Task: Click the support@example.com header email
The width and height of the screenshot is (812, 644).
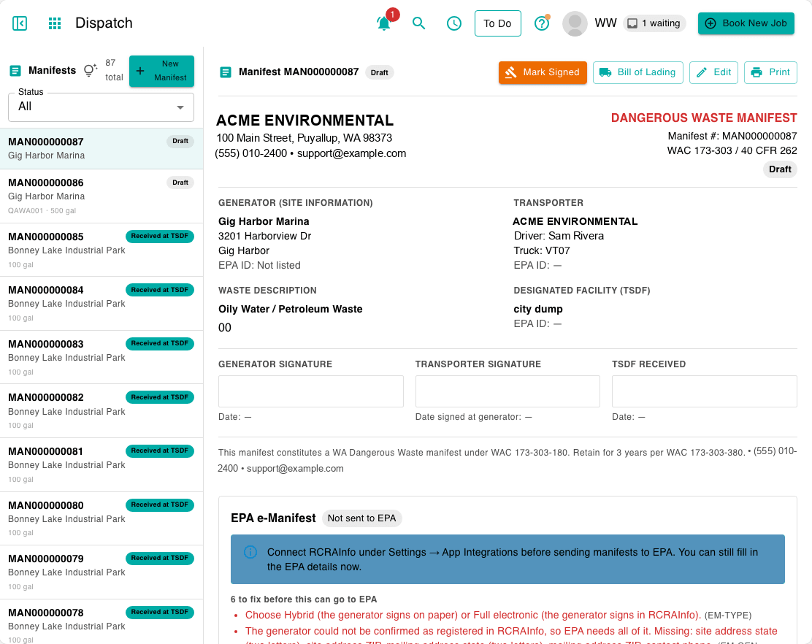Action: pos(352,154)
